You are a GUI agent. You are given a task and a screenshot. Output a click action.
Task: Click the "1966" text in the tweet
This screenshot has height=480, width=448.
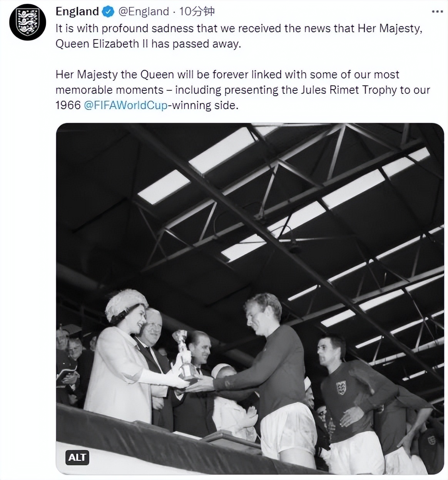tap(68, 105)
